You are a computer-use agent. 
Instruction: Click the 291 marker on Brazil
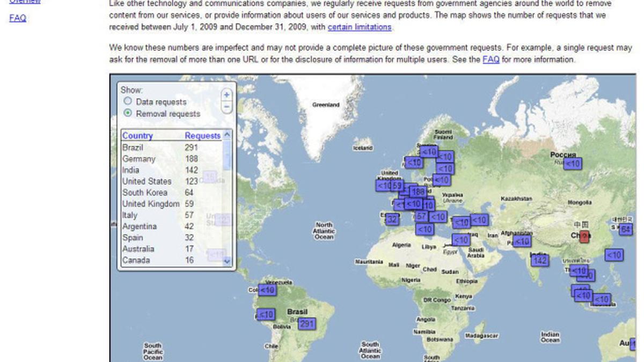point(306,324)
